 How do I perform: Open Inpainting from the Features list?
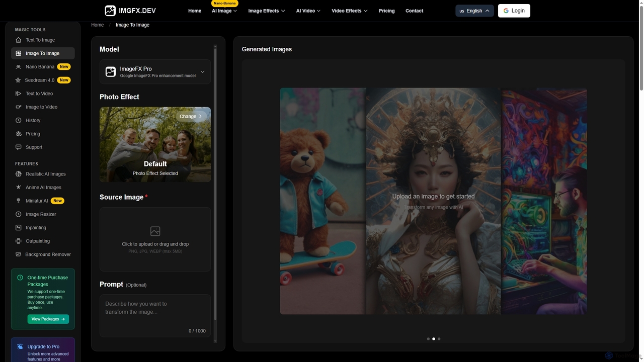[x=43, y=227]
